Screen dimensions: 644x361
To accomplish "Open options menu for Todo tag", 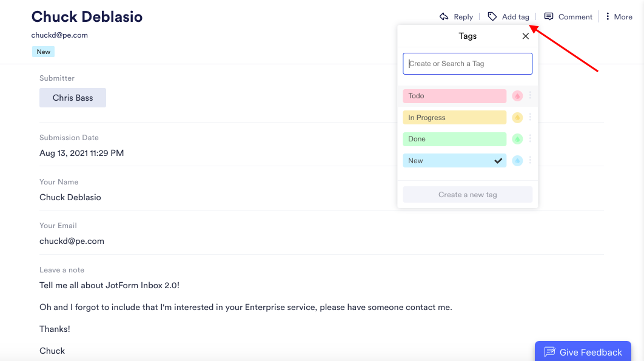I will 530,95.
